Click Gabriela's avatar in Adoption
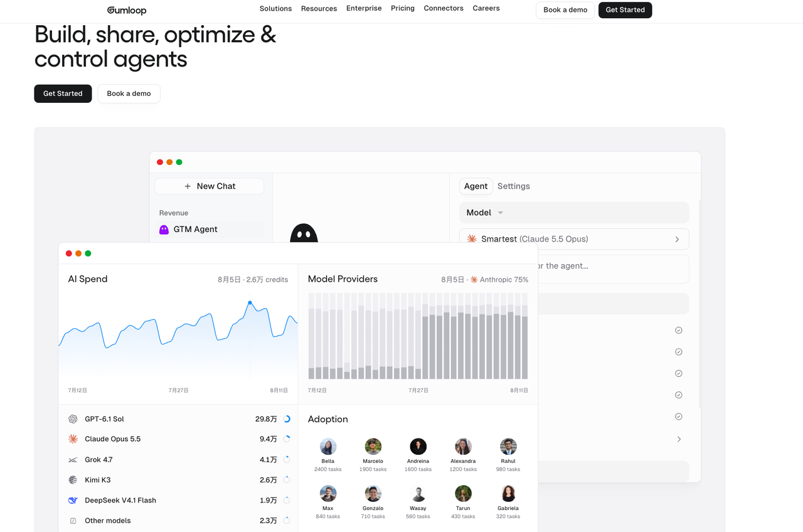 point(508,494)
